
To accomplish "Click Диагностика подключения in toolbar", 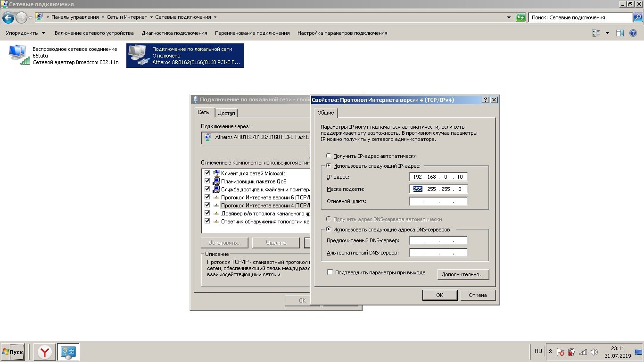I will [174, 33].
